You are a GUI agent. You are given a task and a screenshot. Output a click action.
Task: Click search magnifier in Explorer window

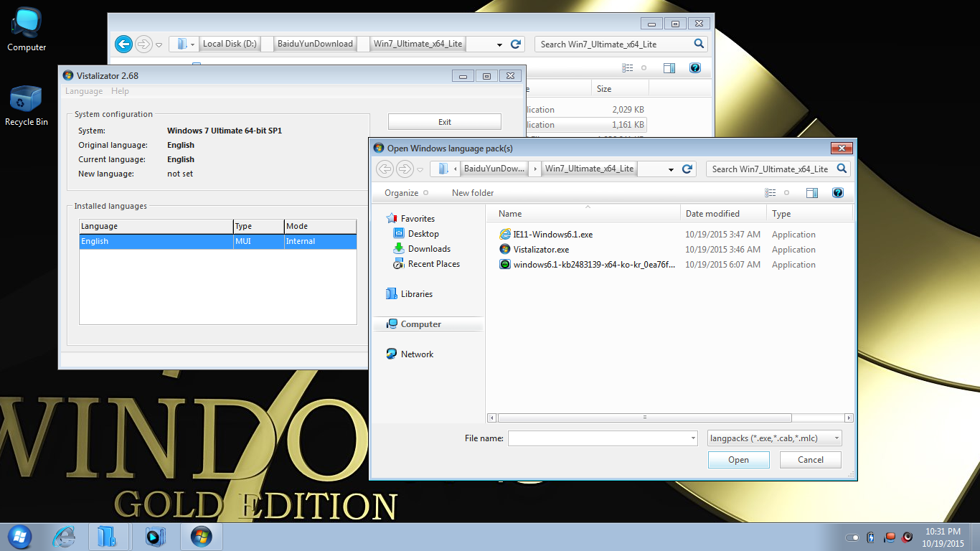point(699,44)
